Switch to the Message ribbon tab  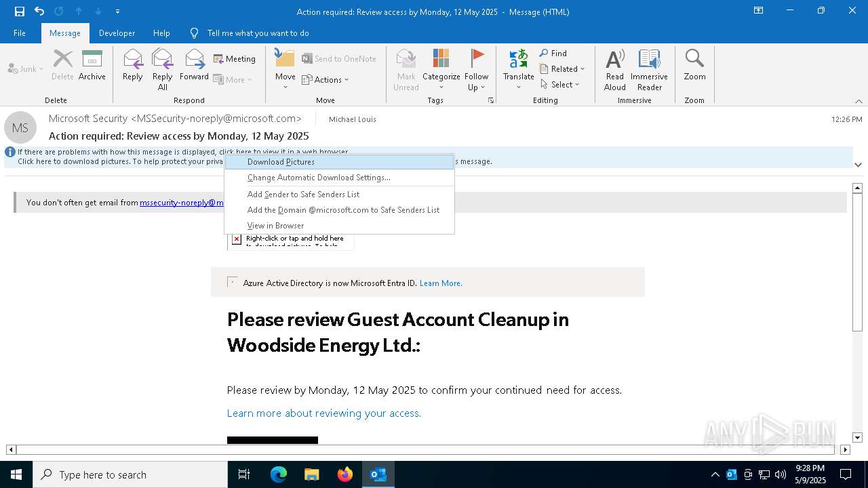pyautogui.click(x=65, y=33)
